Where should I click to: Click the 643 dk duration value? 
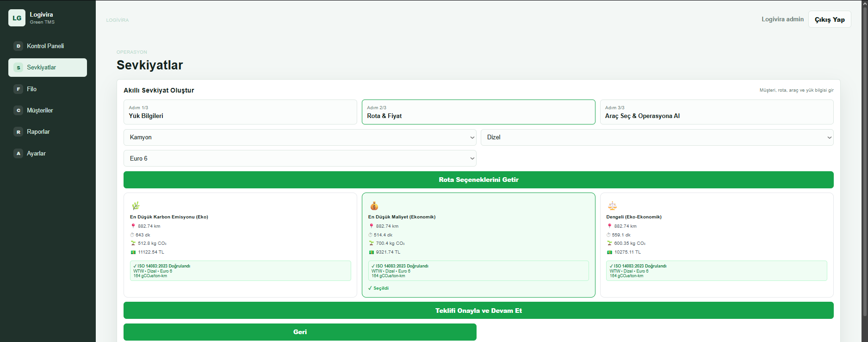click(143, 235)
